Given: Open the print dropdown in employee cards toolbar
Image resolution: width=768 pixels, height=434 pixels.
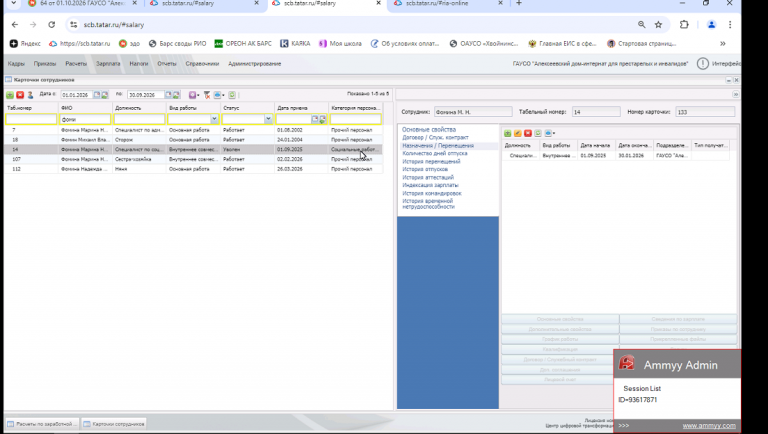Looking at the screenshot, I should coord(219,95).
